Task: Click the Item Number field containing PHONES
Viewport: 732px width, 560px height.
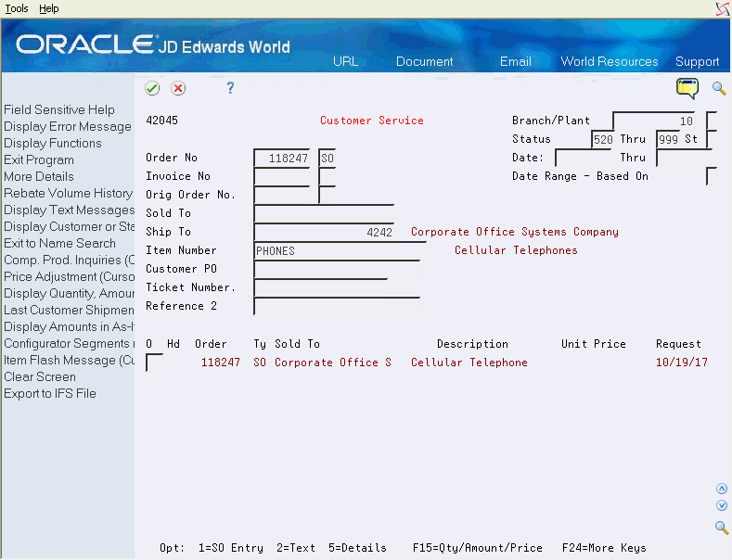Action: tap(340, 251)
